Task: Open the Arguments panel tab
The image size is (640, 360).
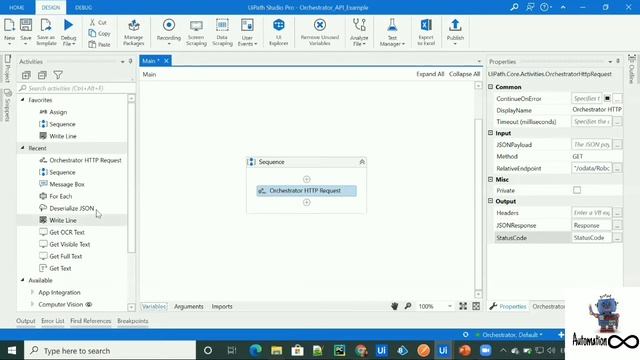Action: click(x=189, y=306)
